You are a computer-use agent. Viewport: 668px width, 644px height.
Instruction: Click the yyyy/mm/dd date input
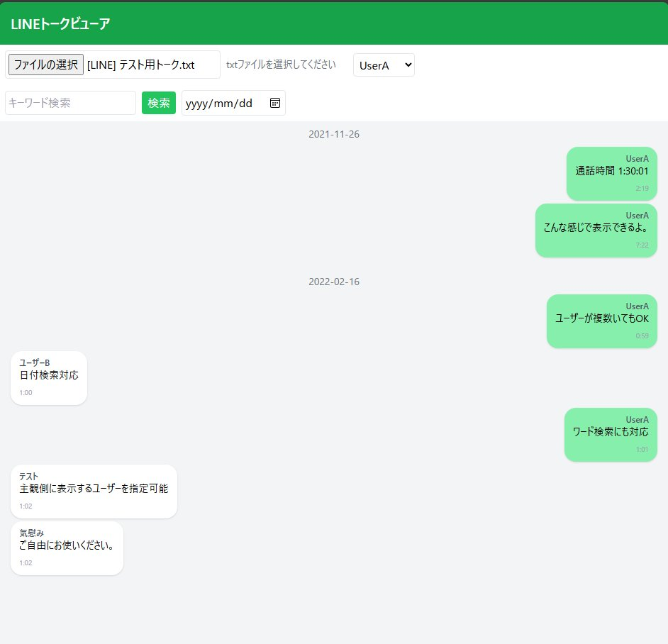[220, 103]
